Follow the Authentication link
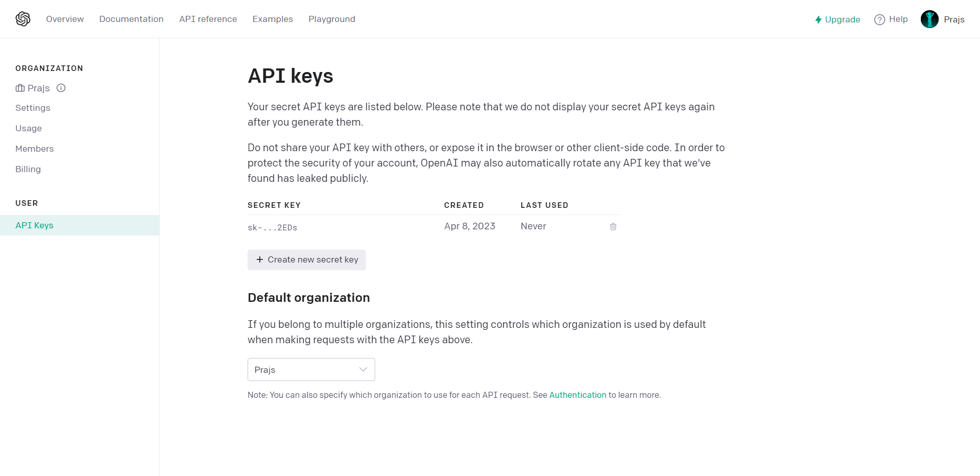The width and height of the screenshot is (980, 476). (578, 395)
